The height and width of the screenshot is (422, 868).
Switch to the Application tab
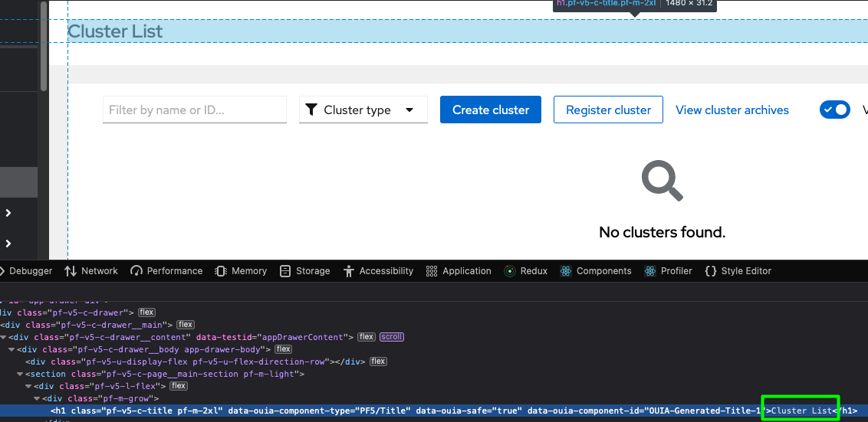(x=459, y=271)
